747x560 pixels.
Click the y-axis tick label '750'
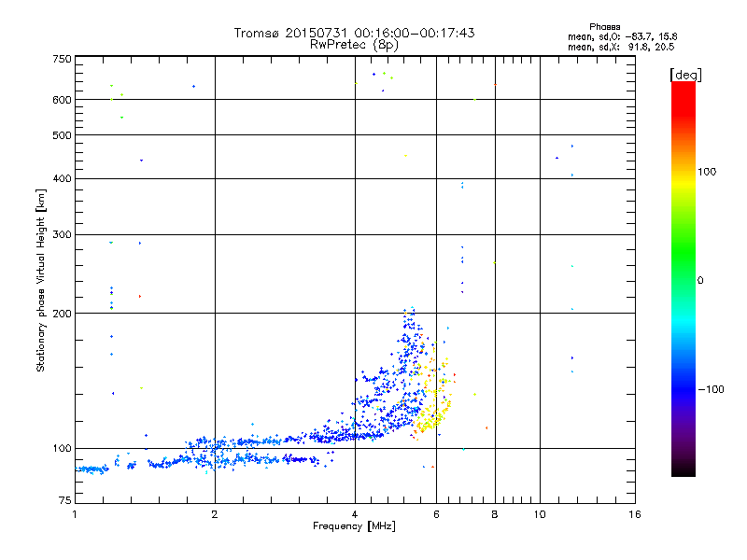click(62, 59)
